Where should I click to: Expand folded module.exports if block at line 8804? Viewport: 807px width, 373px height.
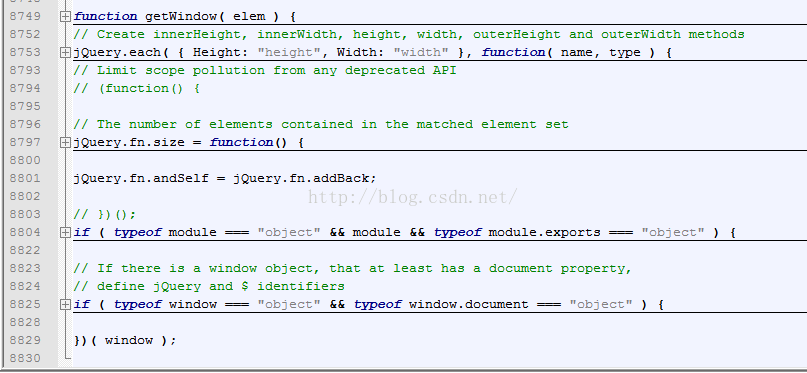point(65,233)
